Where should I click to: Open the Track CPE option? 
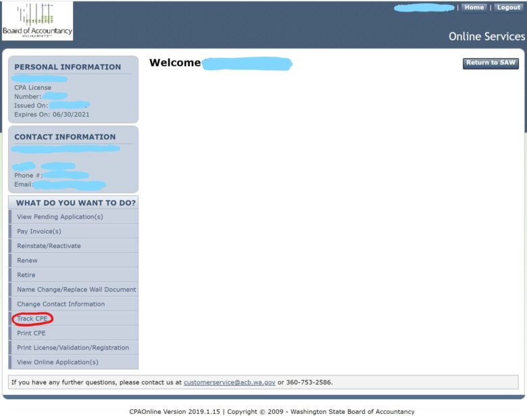point(73,319)
